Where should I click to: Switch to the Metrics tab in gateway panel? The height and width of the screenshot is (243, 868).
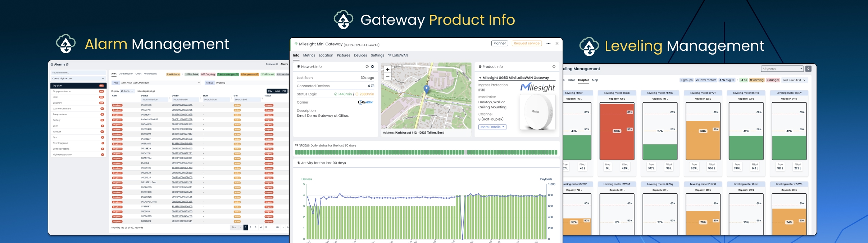(309, 55)
